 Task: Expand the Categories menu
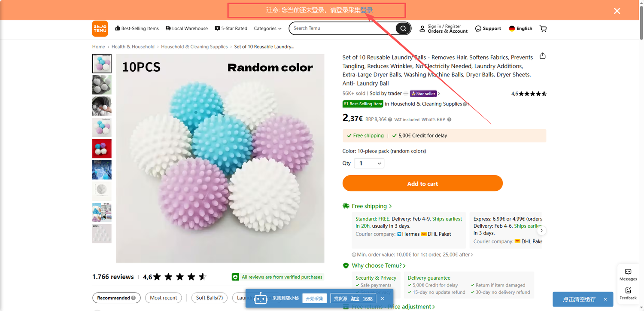point(267,29)
